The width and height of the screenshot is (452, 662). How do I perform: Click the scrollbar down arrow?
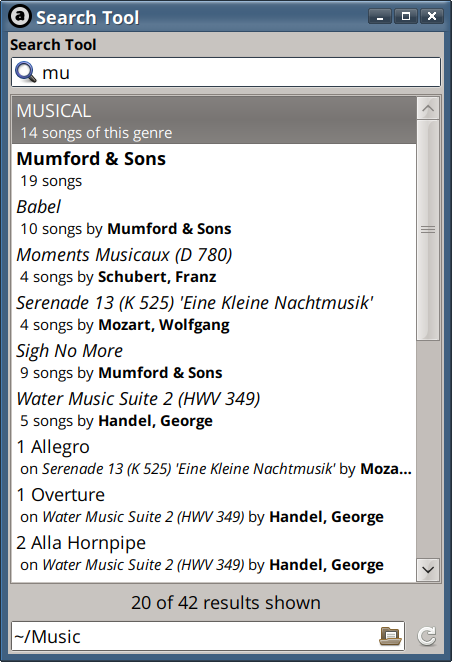point(428,570)
